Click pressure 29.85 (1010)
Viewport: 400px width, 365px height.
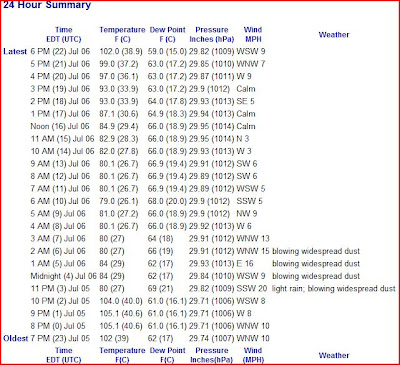(212, 64)
